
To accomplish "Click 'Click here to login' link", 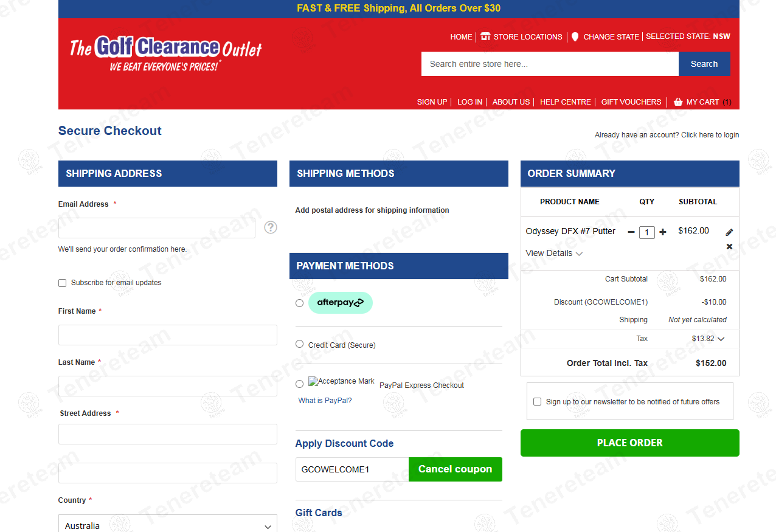I will 710,135.
